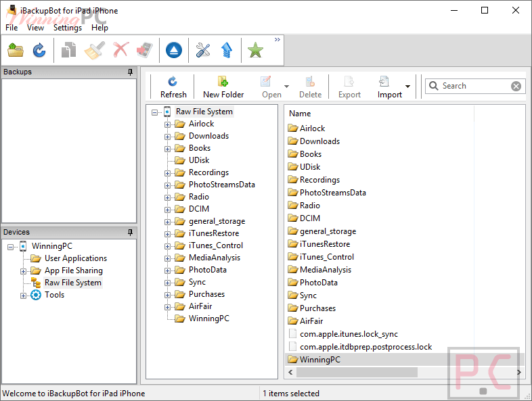Expand the Books folder in tree
532x401 pixels.
coord(167,149)
